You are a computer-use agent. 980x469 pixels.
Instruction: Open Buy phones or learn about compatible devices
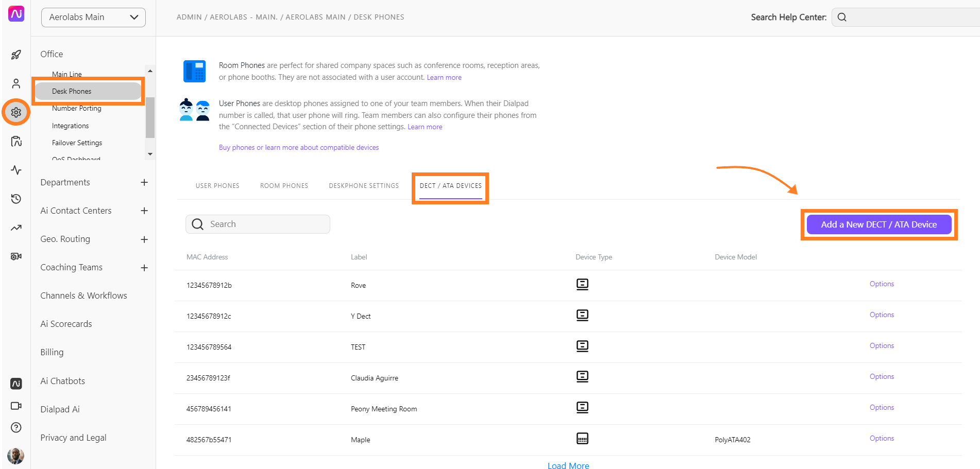pyautogui.click(x=299, y=147)
